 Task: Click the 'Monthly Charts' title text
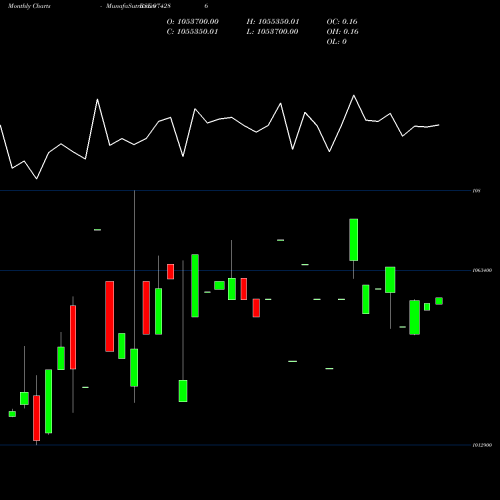[x=29, y=6]
